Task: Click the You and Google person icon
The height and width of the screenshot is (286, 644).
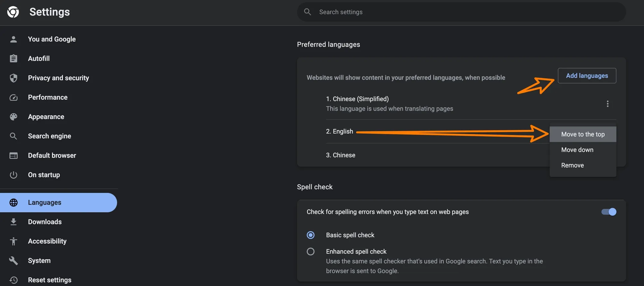Action: click(x=14, y=39)
